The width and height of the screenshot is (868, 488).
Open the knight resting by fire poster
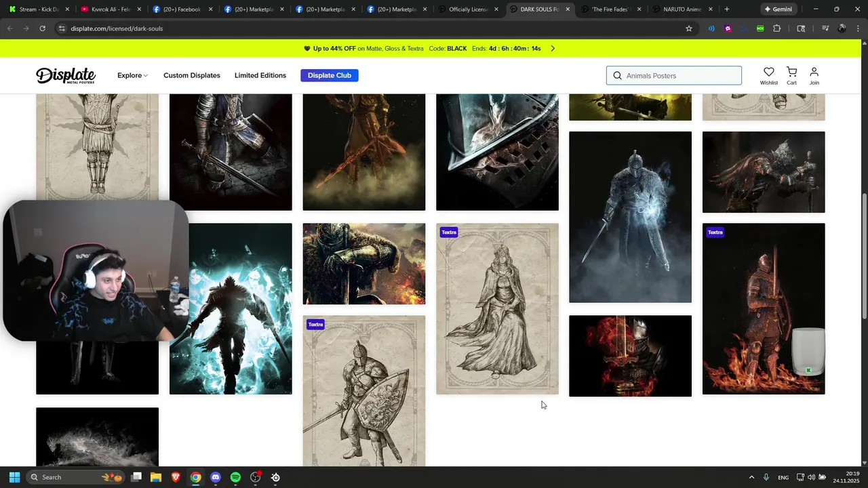point(364,264)
